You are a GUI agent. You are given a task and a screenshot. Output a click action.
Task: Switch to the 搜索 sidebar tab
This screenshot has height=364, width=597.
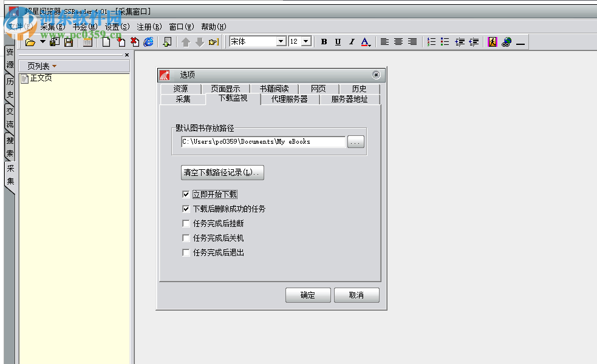(10, 147)
